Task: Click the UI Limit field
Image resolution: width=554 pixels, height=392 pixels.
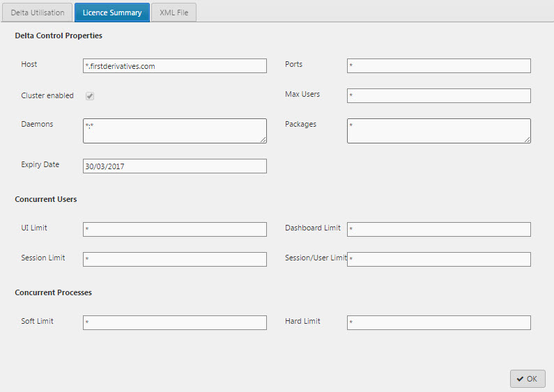Action: 175,229
